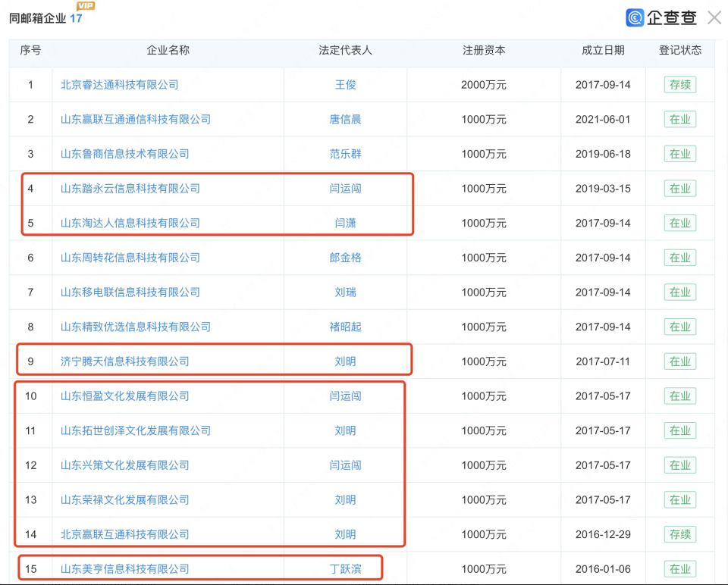Open 济宁腾天信息科技有限公司 link

pos(125,361)
